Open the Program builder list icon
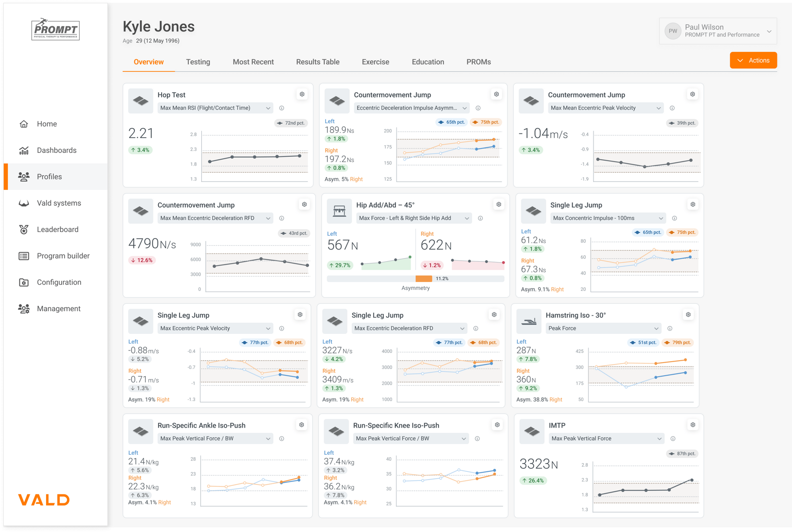The image size is (792, 532). click(24, 256)
